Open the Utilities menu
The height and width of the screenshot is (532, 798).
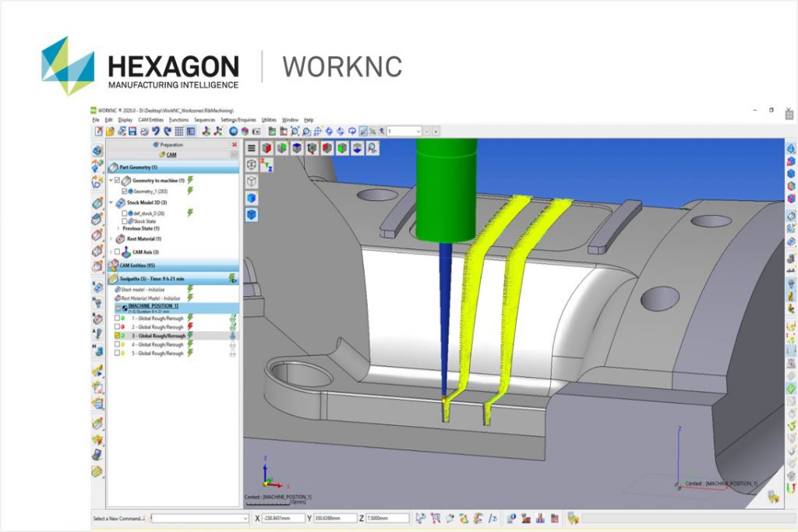point(269,120)
